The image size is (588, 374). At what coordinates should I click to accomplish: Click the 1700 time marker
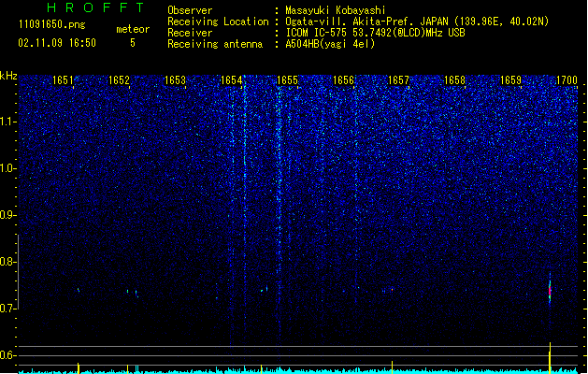[x=566, y=80]
